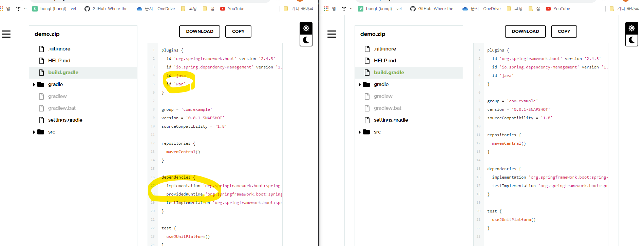Open OneDrive bookmark in the right window
The width and height of the screenshot is (644, 246).
[x=481, y=9]
